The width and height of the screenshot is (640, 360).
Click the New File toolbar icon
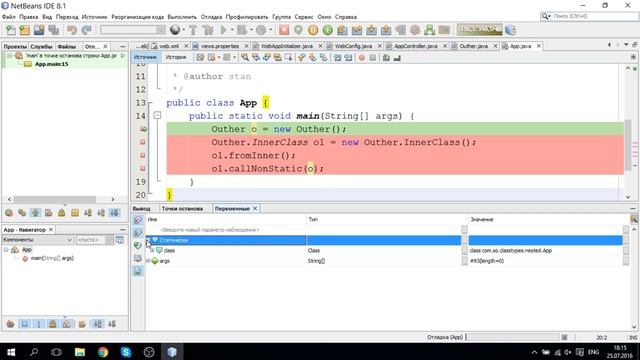11,30
